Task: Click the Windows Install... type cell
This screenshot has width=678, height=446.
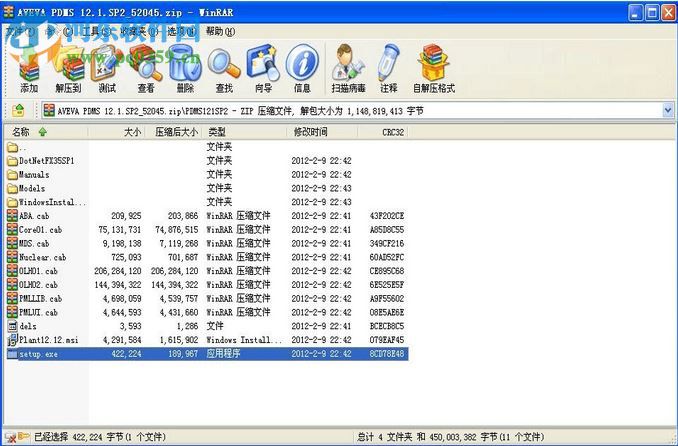Action: (244, 340)
